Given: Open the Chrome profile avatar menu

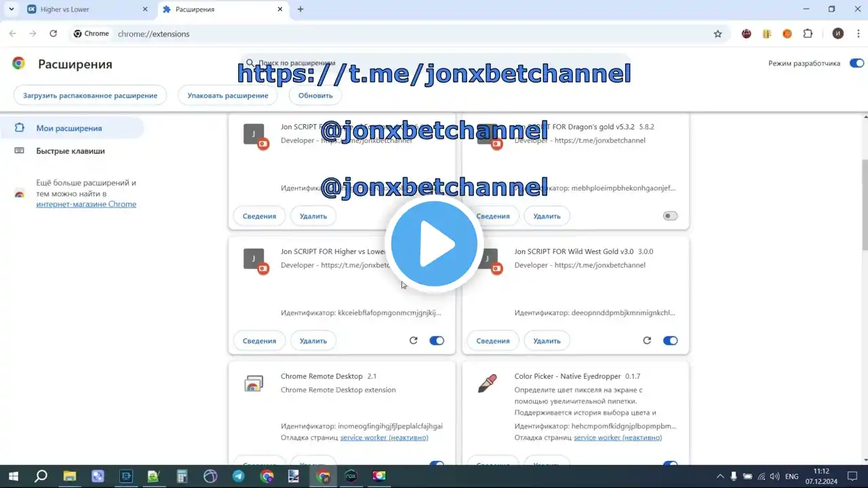Looking at the screenshot, I should [838, 33].
